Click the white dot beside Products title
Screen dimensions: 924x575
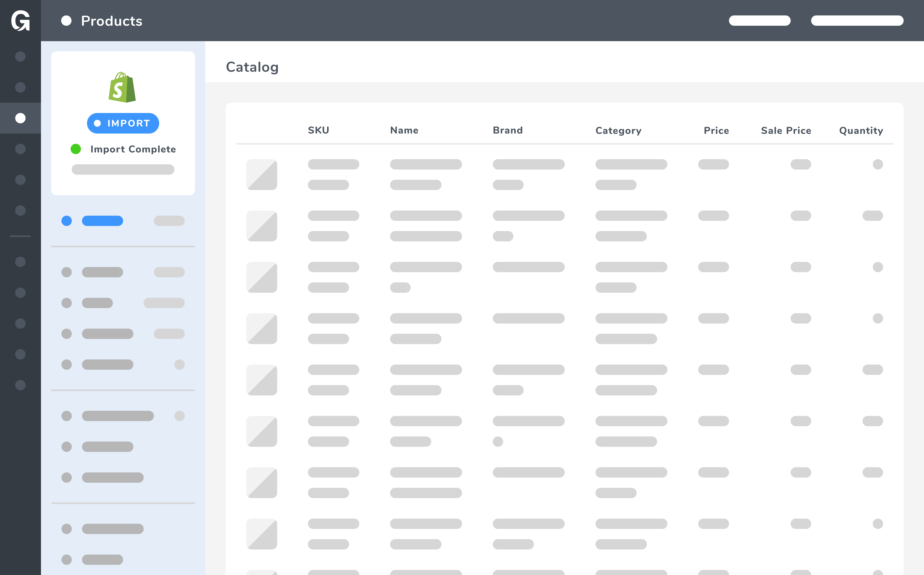(x=66, y=21)
